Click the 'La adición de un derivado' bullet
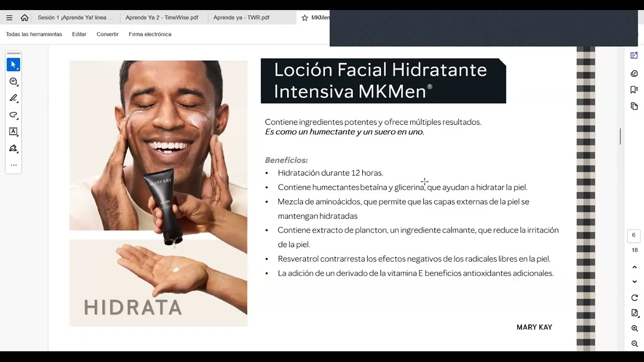 tap(416, 274)
